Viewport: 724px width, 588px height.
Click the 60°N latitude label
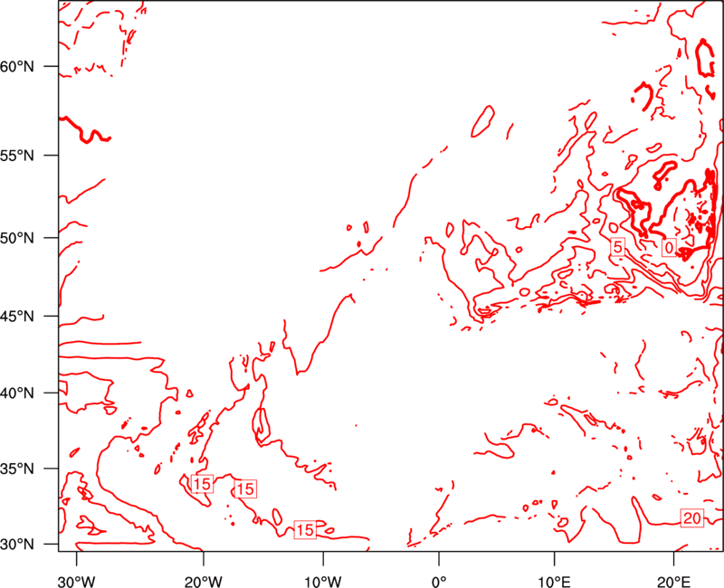17,67
